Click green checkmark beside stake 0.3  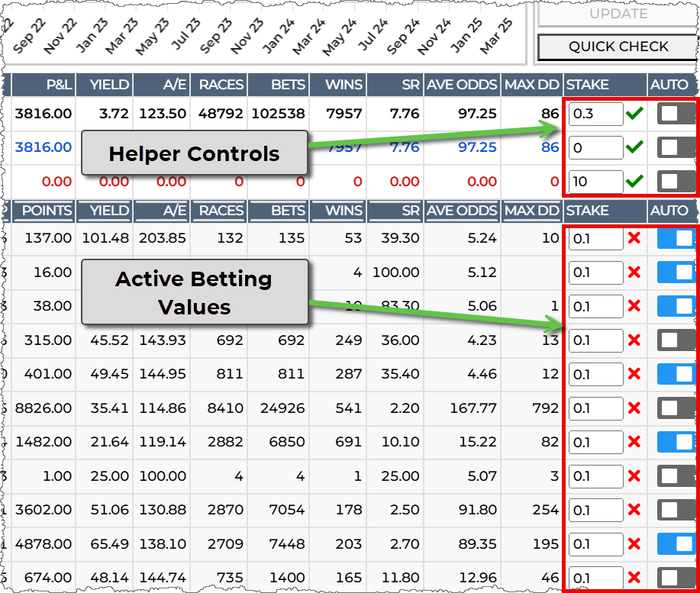point(634,114)
